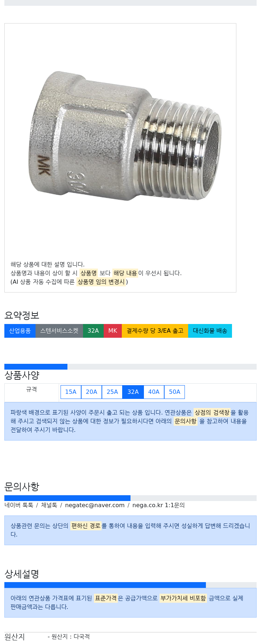
Task: Click the highlighted 32A size button
Action: (133, 392)
